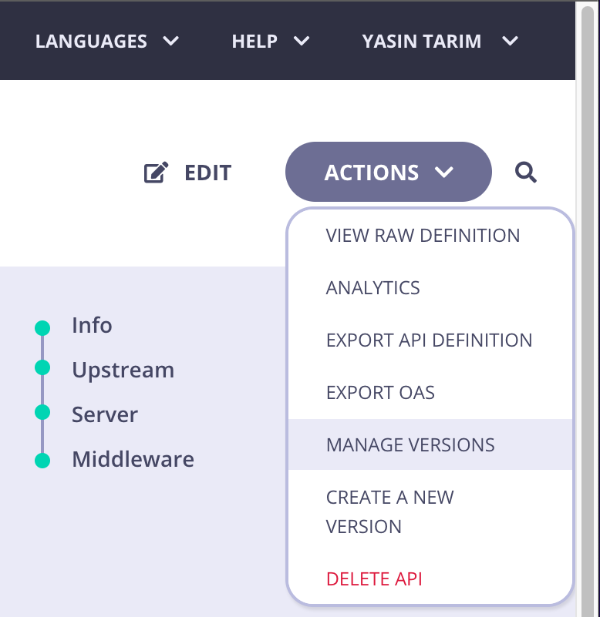Open Analytics from the Actions menu

pos(373,288)
